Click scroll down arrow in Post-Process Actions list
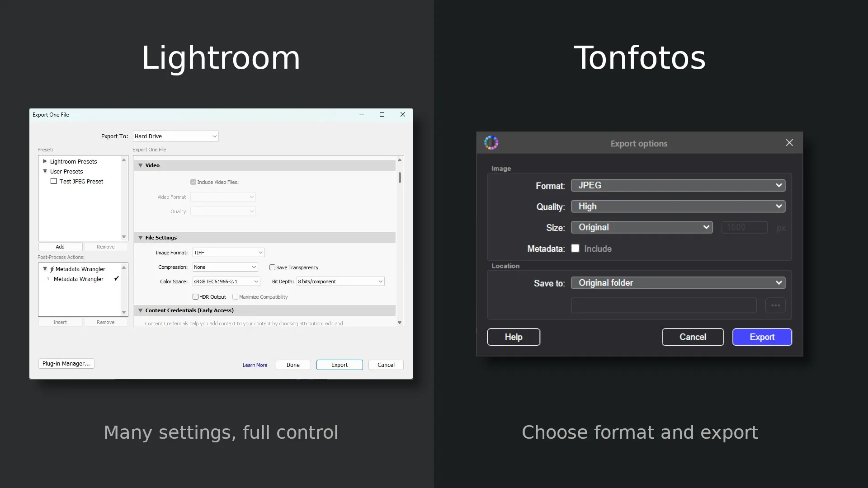Image resolution: width=868 pixels, height=488 pixels. pos(124,312)
